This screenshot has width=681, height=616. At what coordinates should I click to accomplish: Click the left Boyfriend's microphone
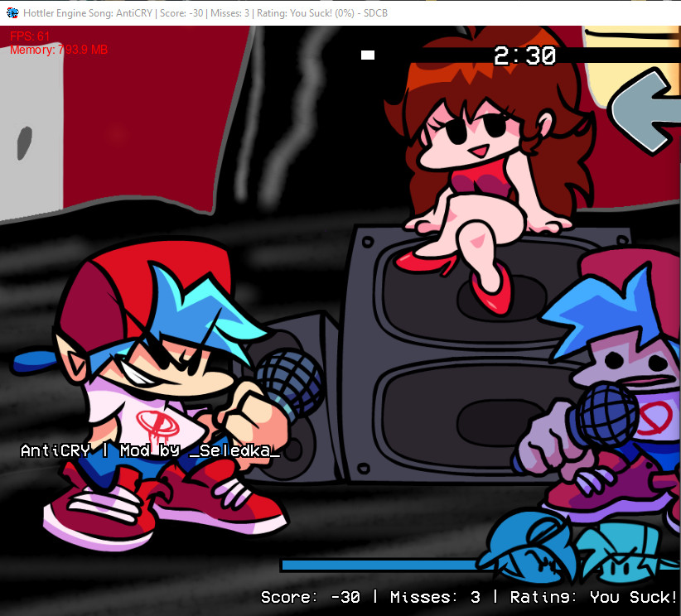290,384
